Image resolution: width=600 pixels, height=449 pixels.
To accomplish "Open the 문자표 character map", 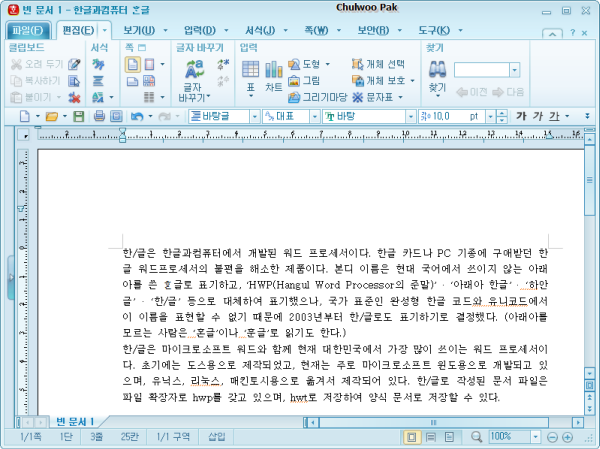I will [x=373, y=97].
